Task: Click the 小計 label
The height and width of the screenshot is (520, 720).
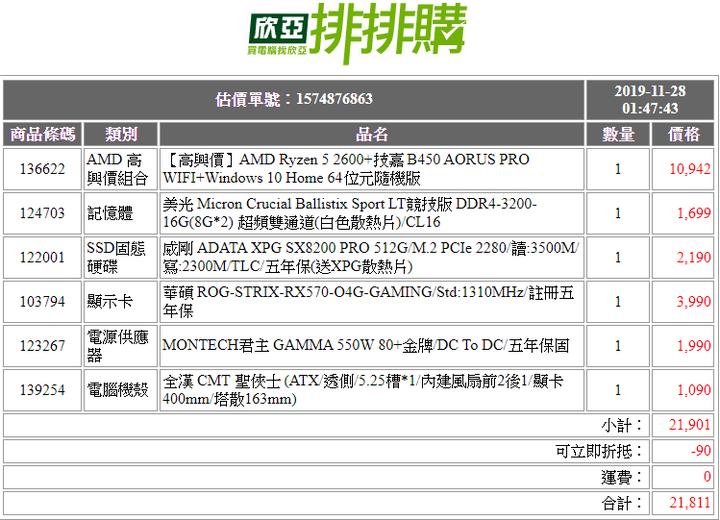Action: [622, 425]
